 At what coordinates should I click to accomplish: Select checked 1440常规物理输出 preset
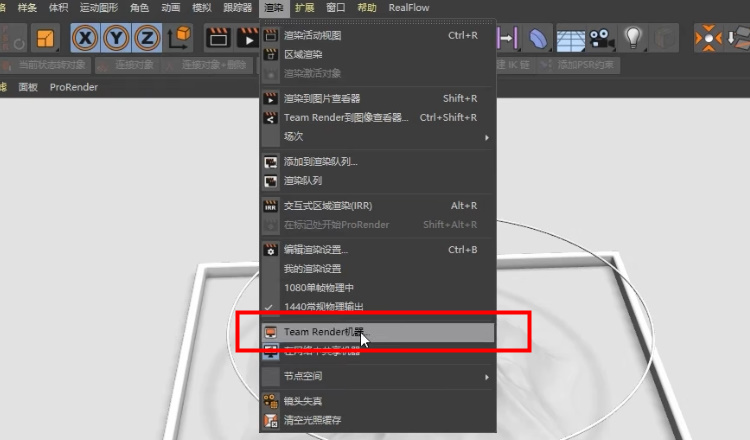click(x=378, y=307)
